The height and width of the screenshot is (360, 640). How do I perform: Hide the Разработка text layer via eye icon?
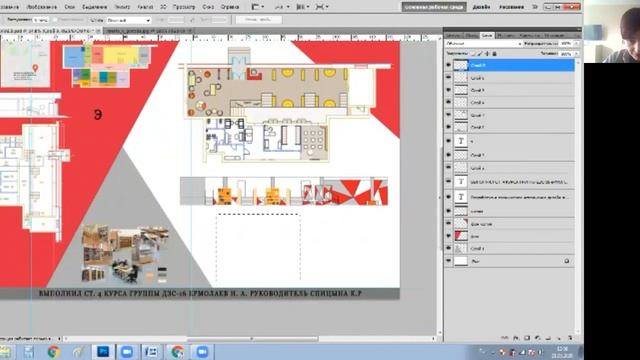pyautogui.click(x=449, y=197)
